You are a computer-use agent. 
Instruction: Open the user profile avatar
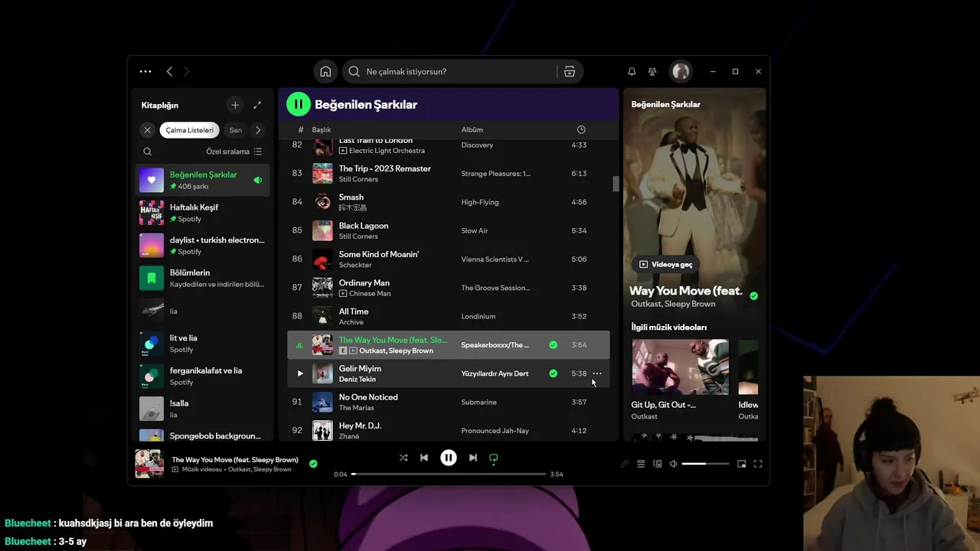pos(681,71)
